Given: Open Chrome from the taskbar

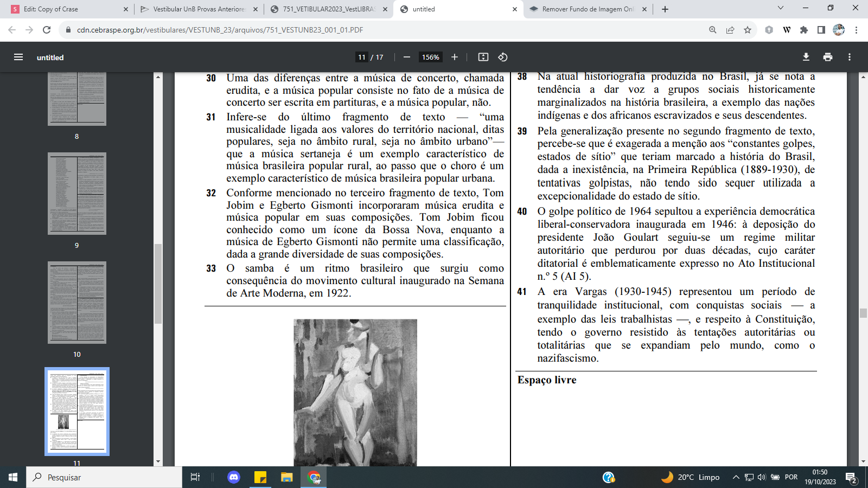Looking at the screenshot, I should click(x=314, y=477).
